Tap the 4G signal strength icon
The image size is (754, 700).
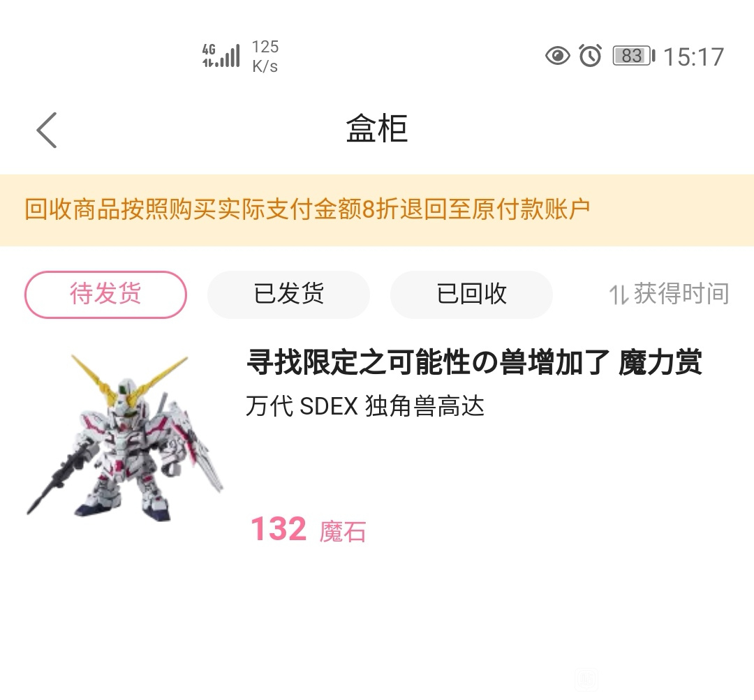[221, 55]
